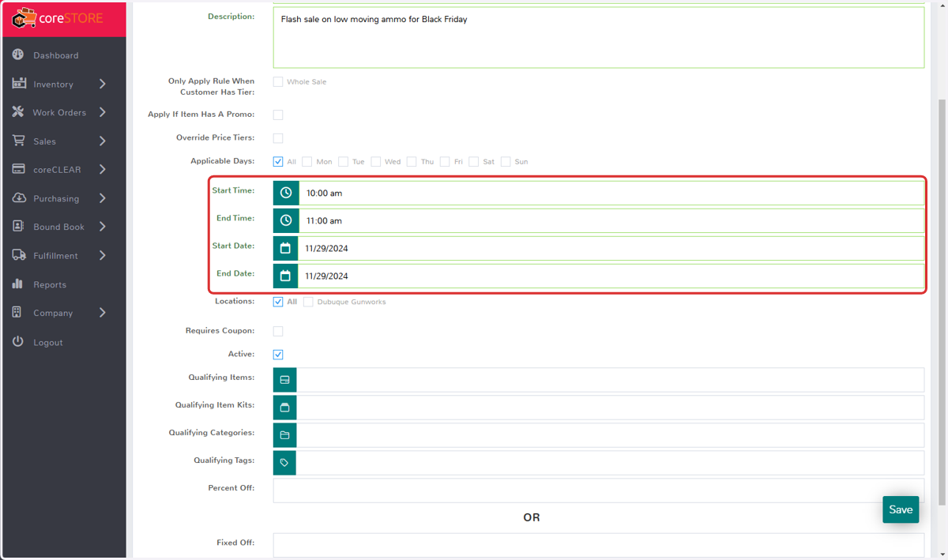Viewport: 948px width, 560px height.
Task: Expand the coreCLEAR menu chevron
Action: tap(103, 169)
